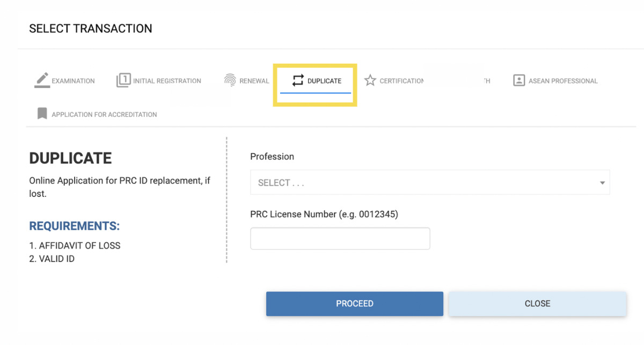The image size is (644, 345).
Task: Expand the SELECT profession combo box
Action: (429, 182)
